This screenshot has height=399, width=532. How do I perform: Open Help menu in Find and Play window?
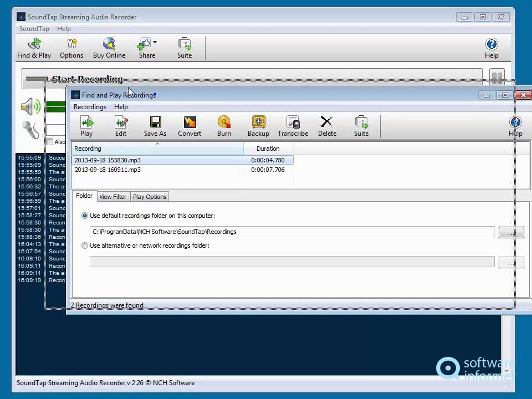click(121, 107)
